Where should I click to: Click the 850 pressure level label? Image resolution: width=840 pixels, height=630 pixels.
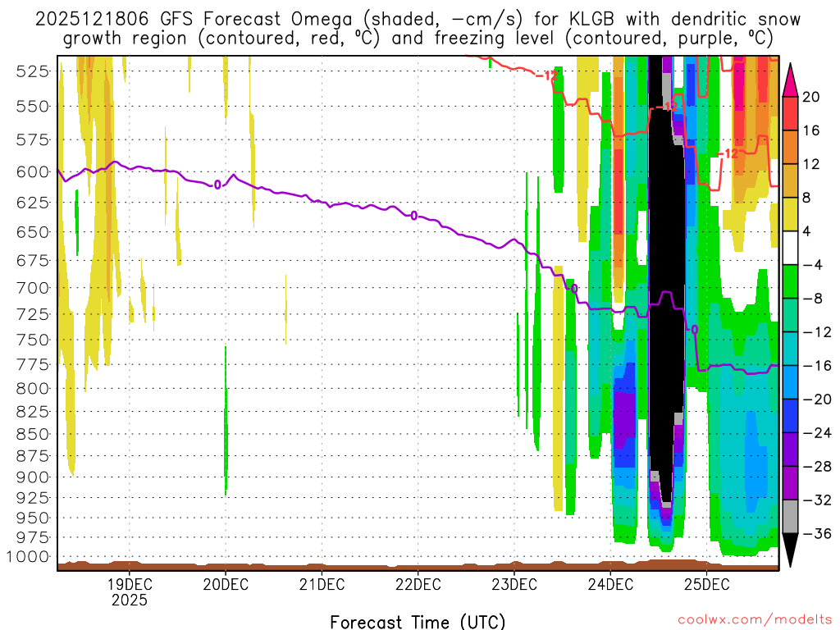point(33,434)
